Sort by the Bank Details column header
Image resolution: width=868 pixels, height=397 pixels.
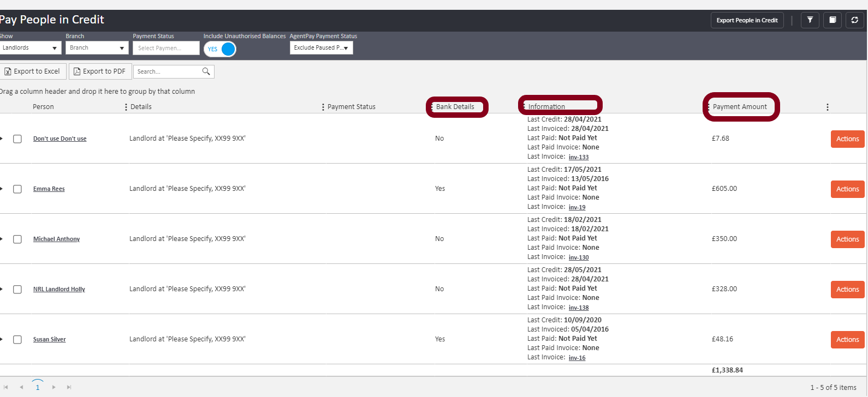point(455,107)
